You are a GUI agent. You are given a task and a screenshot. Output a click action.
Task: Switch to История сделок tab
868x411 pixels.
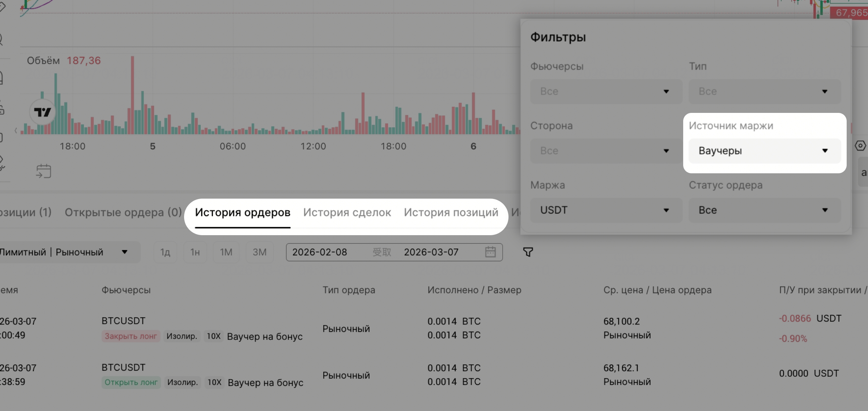(x=347, y=212)
